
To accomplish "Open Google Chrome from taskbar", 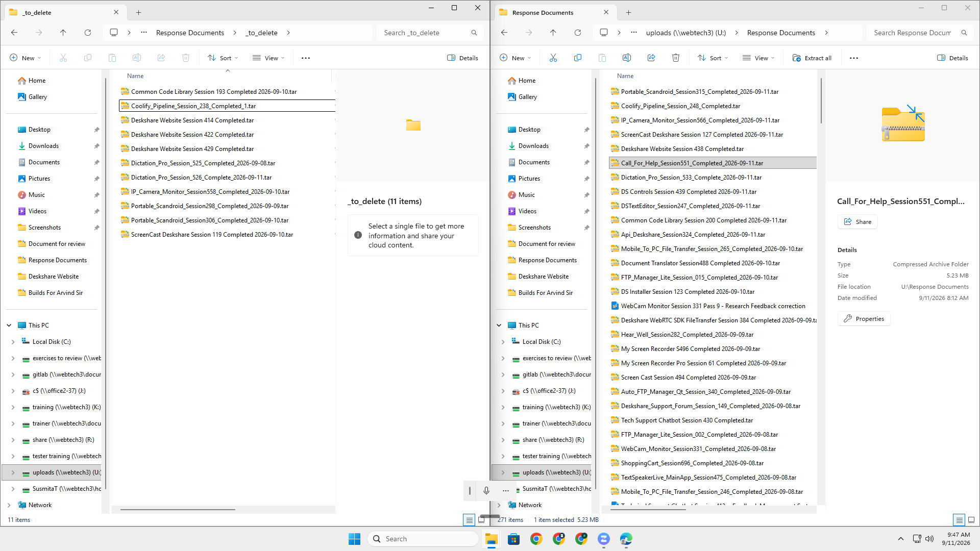I will pyautogui.click(x=536, y=539).
